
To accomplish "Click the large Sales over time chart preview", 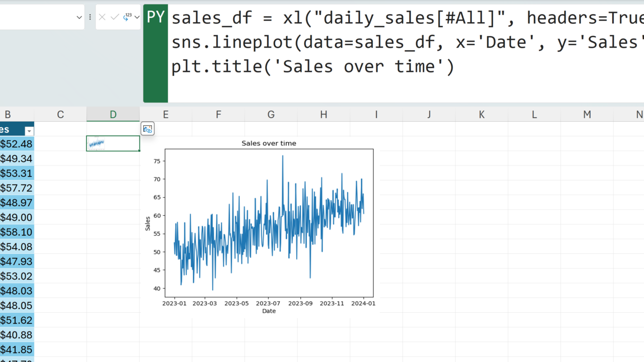I will [261, 226].
